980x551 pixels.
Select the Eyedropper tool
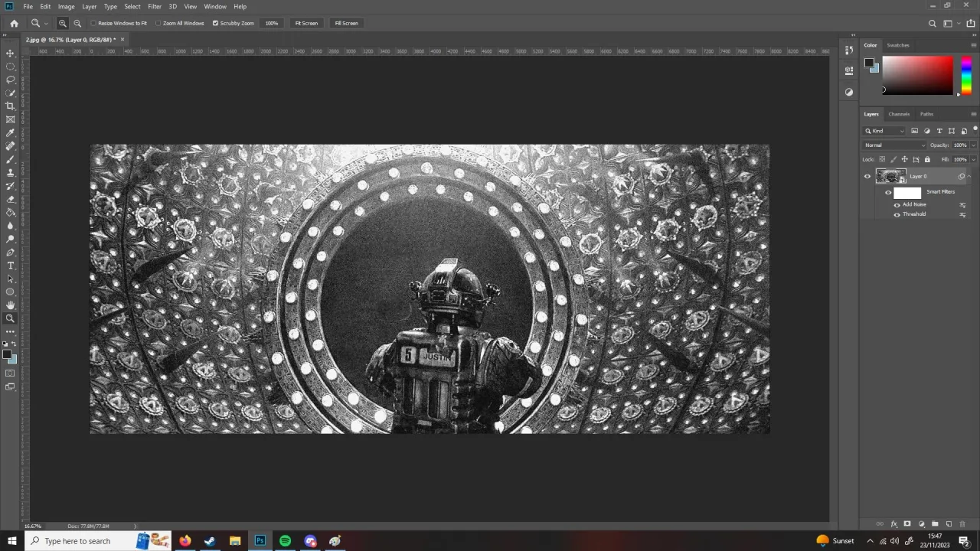click(10, 132)
